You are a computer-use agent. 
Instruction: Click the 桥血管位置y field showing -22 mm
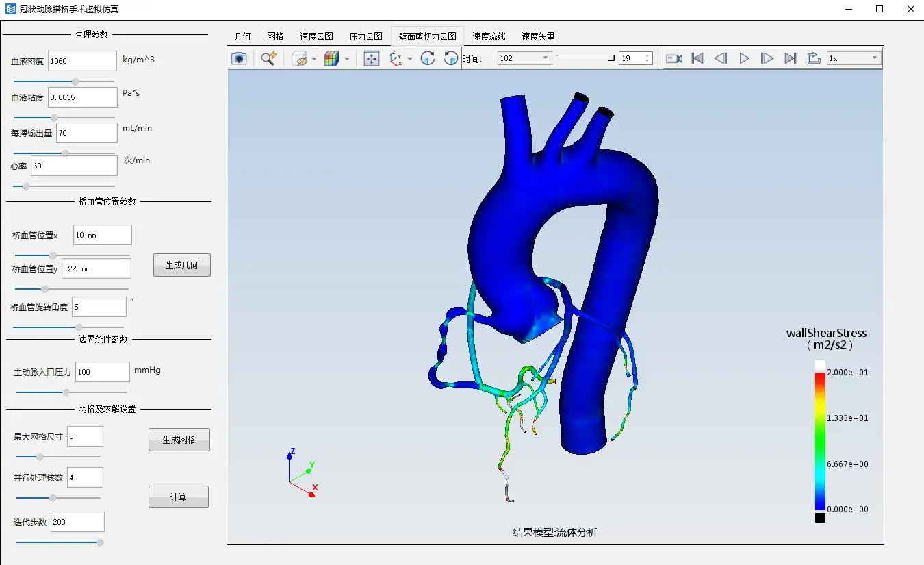[97, 268]
